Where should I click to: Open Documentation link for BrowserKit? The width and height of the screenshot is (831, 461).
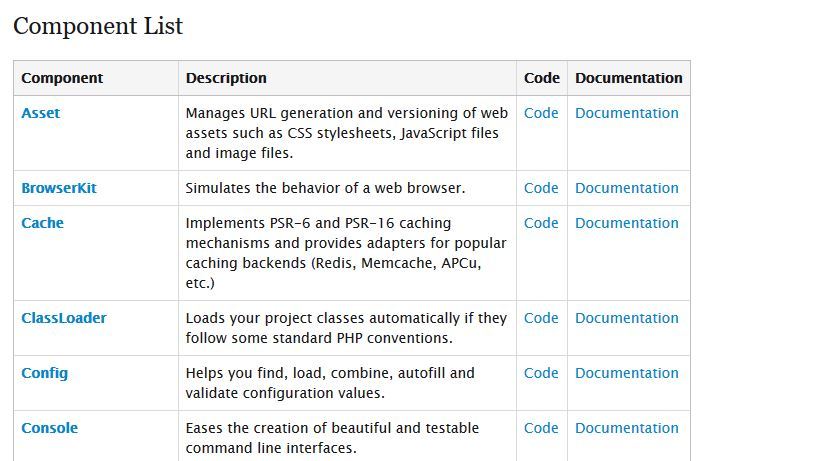point(626,188)
